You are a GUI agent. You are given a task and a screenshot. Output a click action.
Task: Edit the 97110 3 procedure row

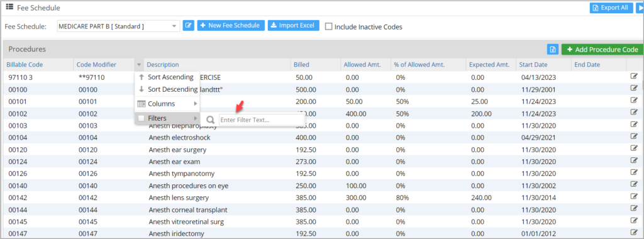coord(634,76)
